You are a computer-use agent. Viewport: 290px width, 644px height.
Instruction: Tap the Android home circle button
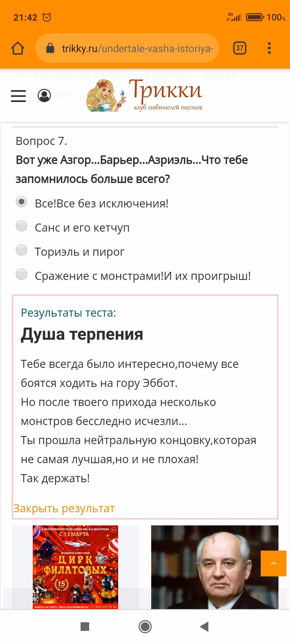(145, 626)
